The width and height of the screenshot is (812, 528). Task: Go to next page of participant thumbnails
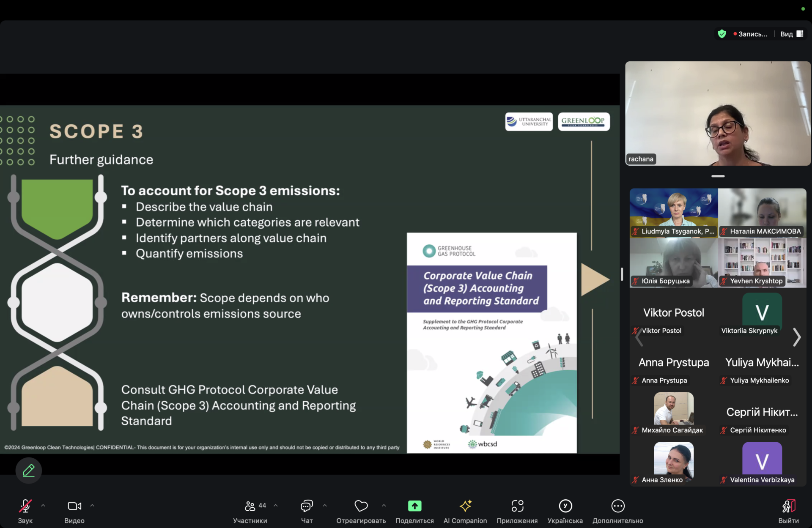(x=797, y=337)
